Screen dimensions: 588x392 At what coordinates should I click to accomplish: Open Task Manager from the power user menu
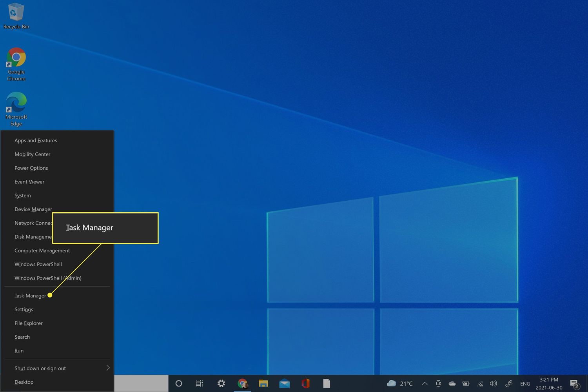pyautogui.click(x=30, y=295)
